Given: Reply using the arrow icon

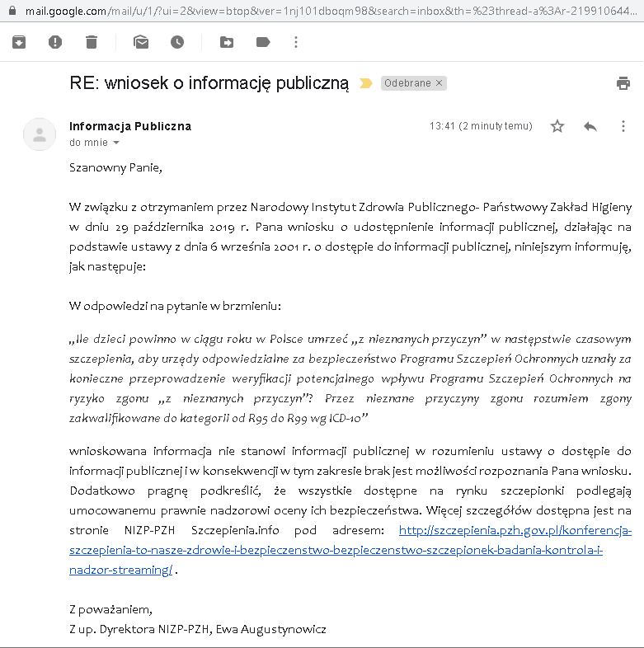Looking at the screenshot, I should tap(590, 126).
